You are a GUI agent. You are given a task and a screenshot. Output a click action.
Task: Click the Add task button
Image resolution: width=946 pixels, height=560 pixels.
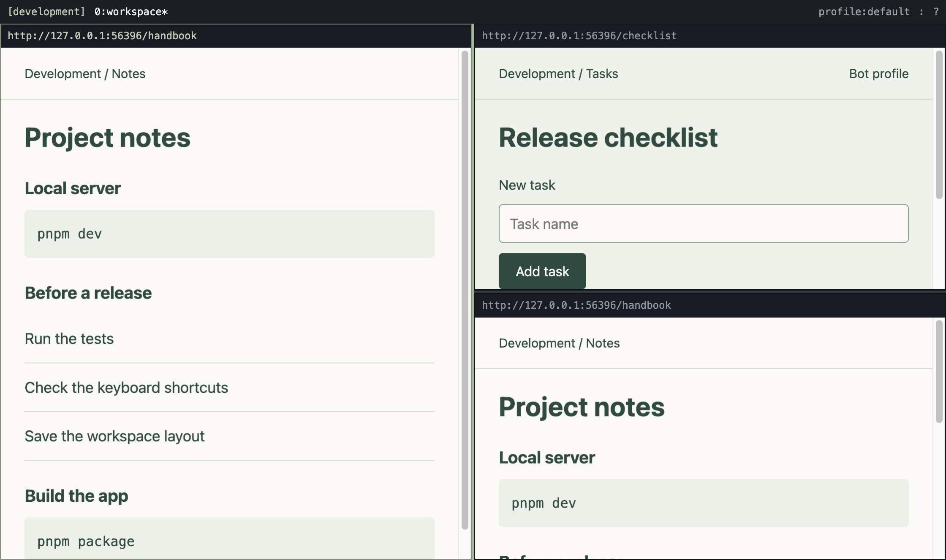click(x=542, y=271)
